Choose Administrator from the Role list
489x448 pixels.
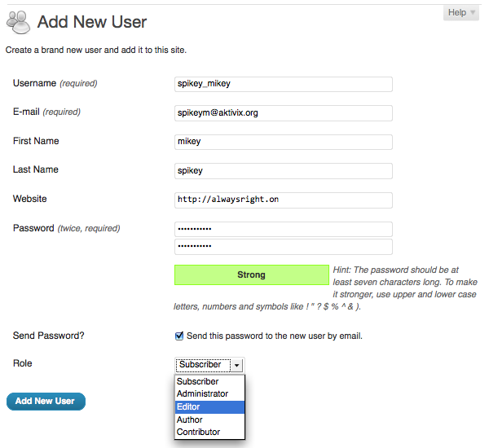[x=203, y=394]
